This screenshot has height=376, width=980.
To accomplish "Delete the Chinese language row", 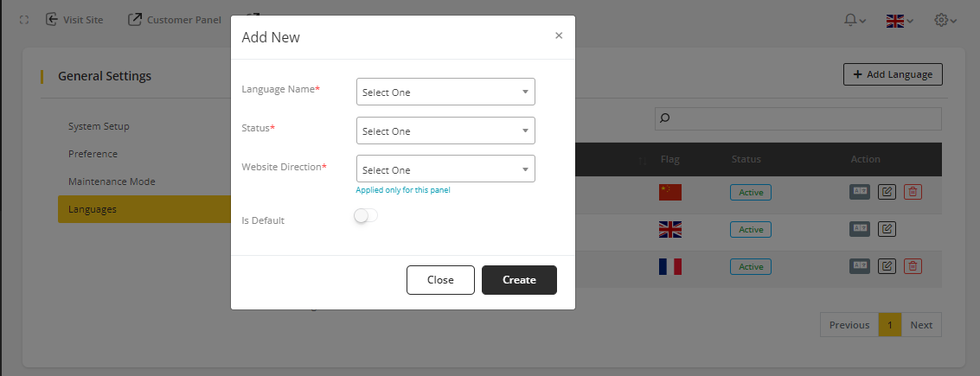I will [913, 192].
